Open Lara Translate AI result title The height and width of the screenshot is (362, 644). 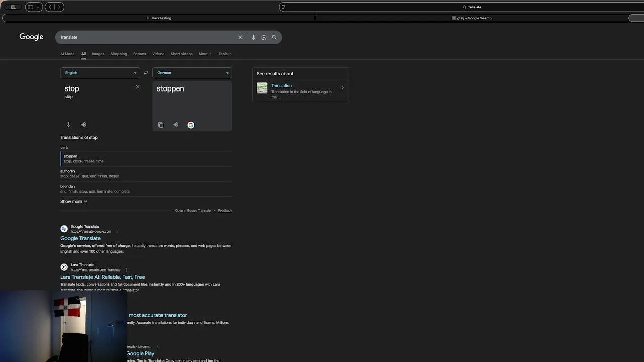click(x=103, y=277)
